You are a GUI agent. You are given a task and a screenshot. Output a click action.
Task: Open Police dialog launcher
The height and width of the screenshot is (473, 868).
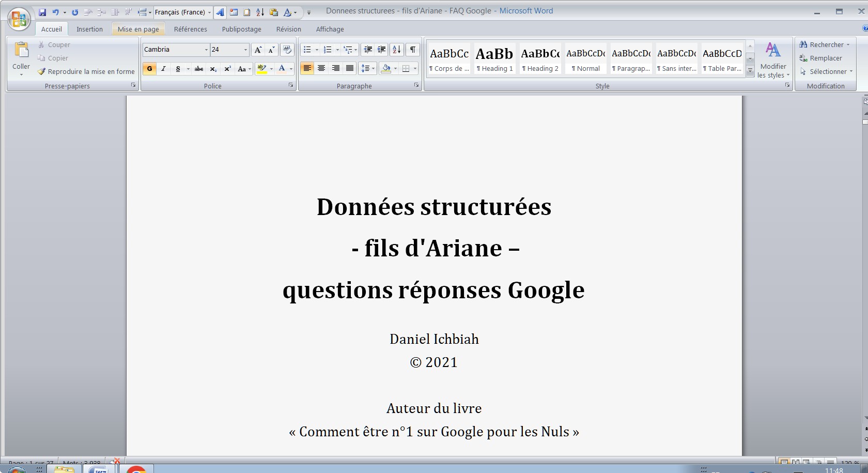pyautogui.click(x=291, y=85)
